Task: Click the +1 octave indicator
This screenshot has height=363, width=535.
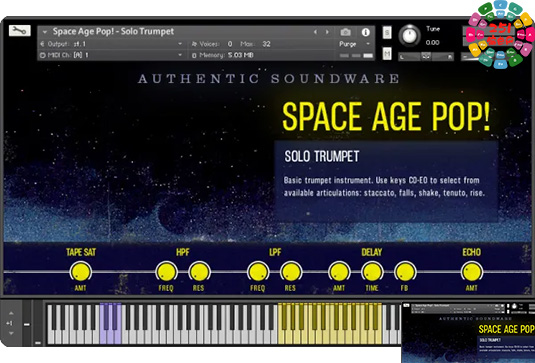Action: pyautogui.click(x=10, y=323)
